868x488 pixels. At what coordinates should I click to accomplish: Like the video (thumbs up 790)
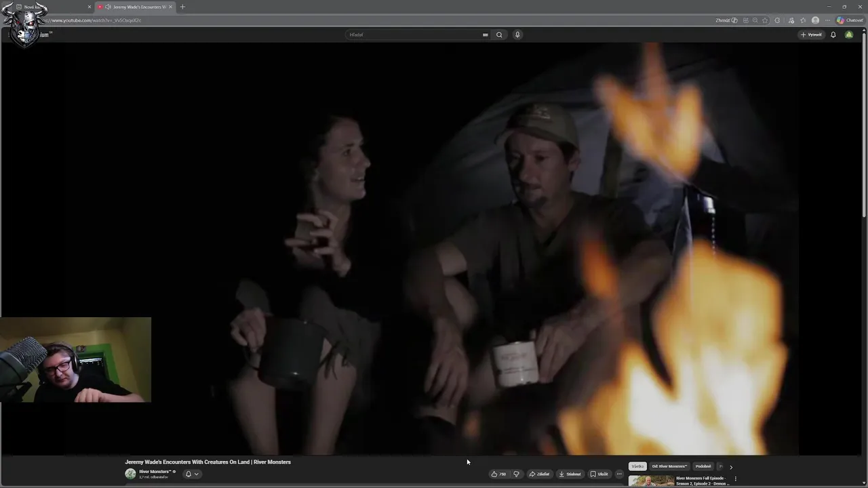pos(498,474)
